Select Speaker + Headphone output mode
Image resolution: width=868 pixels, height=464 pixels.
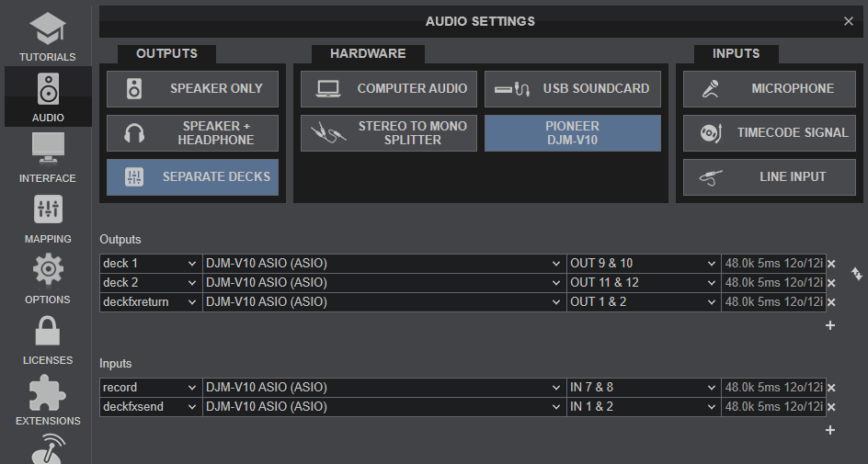click(193, 132)
